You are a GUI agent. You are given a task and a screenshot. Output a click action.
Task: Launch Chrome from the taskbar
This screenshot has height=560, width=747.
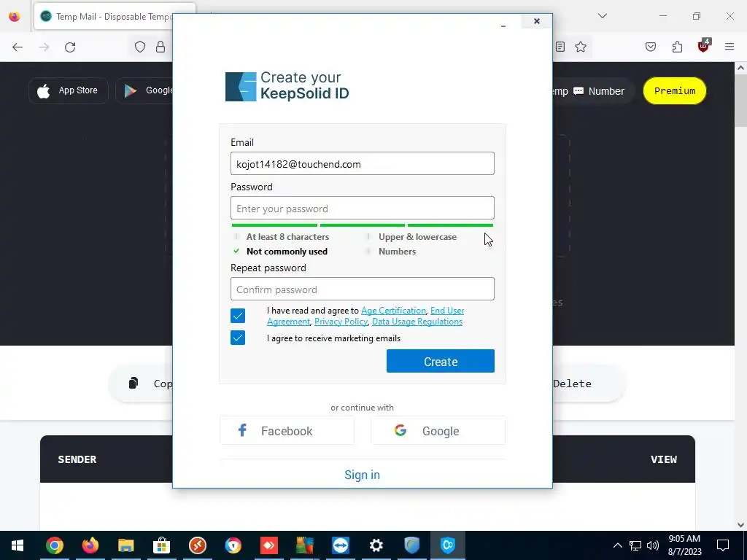[x=54, y=545]
